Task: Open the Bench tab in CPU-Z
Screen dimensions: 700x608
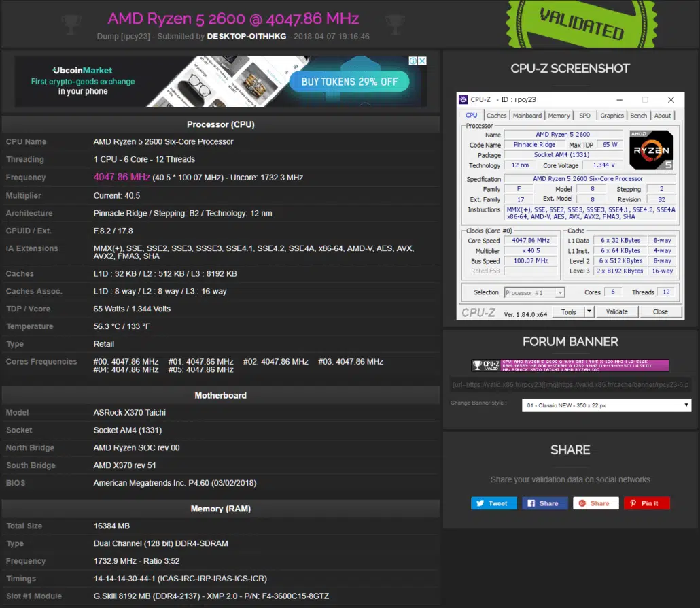Action: pyautogui.click(x=638, y=115)
